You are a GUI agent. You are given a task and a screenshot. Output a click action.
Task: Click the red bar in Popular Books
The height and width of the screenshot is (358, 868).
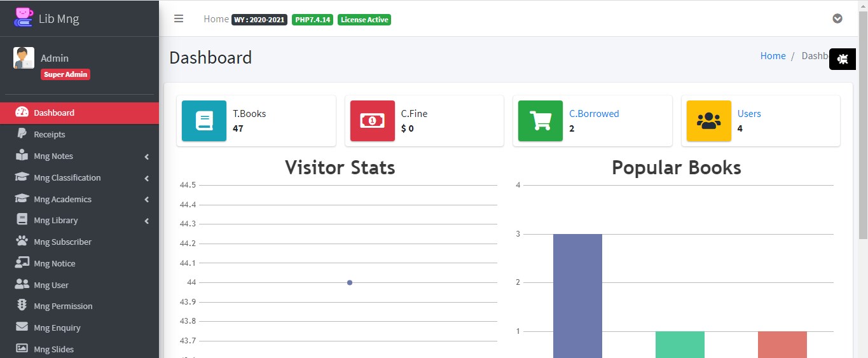(782, 345)
